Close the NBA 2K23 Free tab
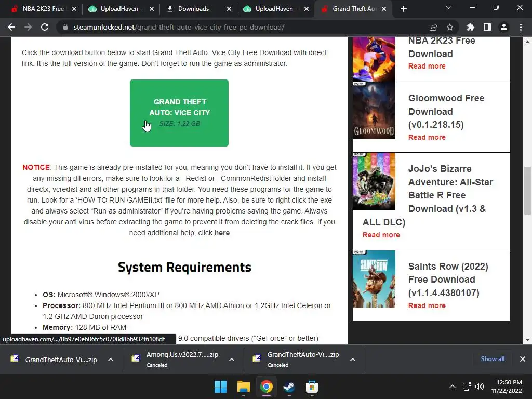This screenshot has height=399, width=532. (74, 9)
